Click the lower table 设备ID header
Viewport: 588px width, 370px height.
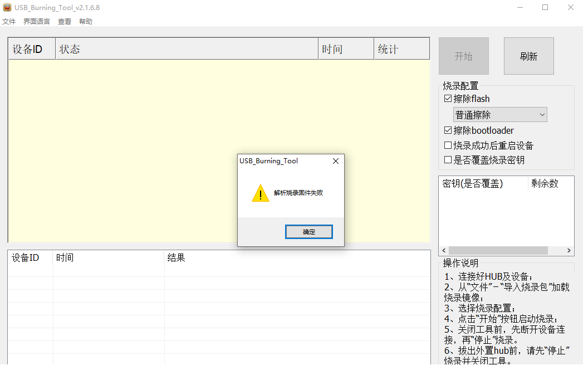pyautogui.click(x=31, y=258)
